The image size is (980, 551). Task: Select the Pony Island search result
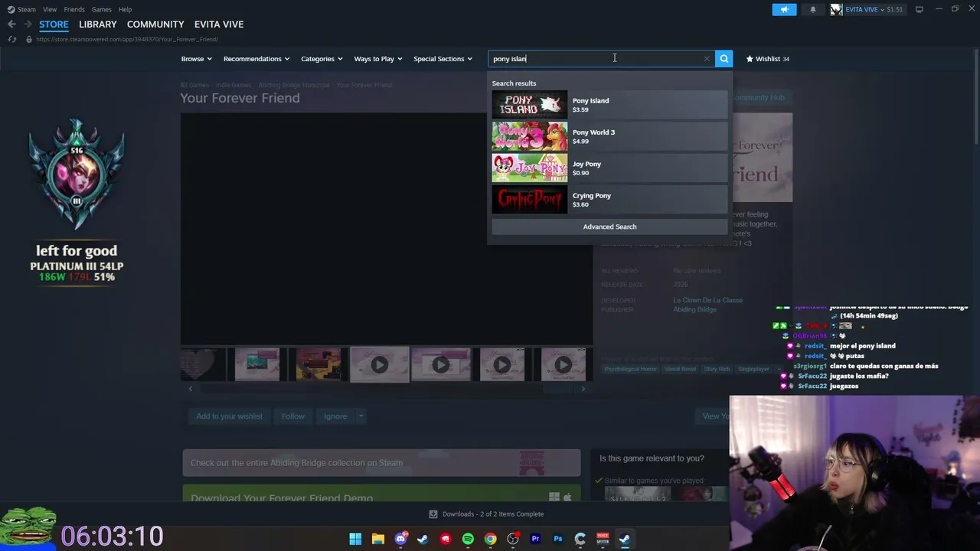coord(609,105)
